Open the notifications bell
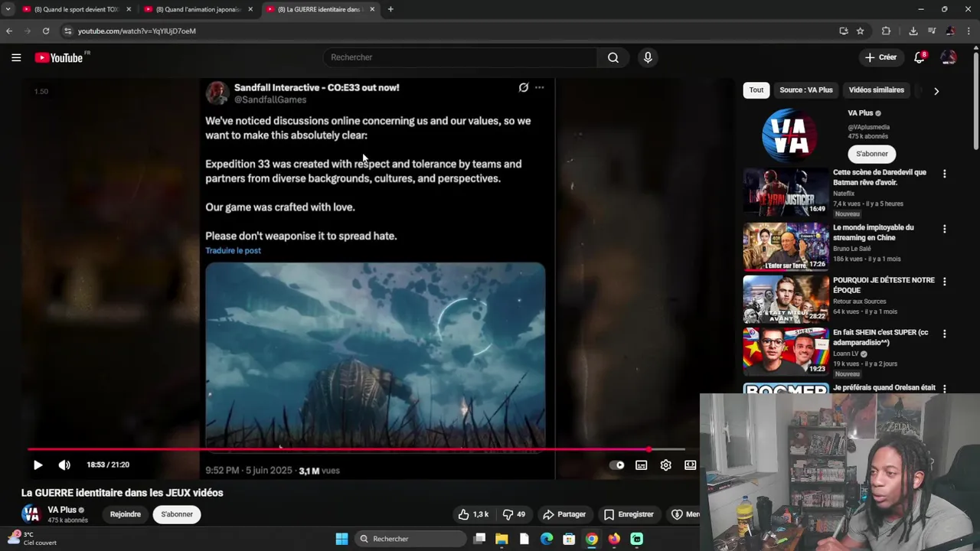 [x=920, y=57]
